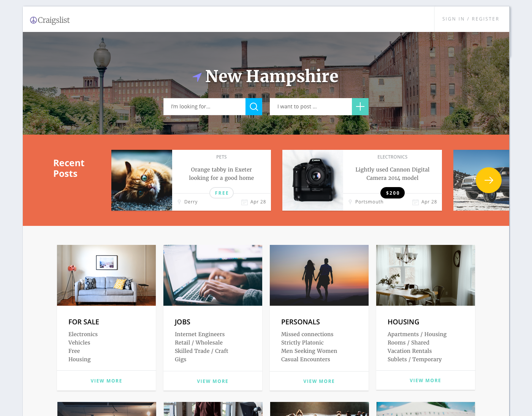532x416 pixels.
Task: Click the location pin beside Portsmouth
Action: [350, 202]
